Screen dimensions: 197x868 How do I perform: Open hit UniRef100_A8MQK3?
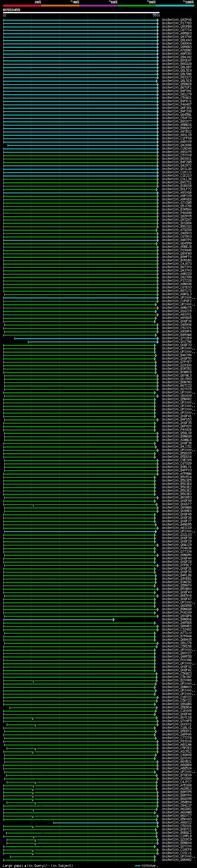[177, 33]
